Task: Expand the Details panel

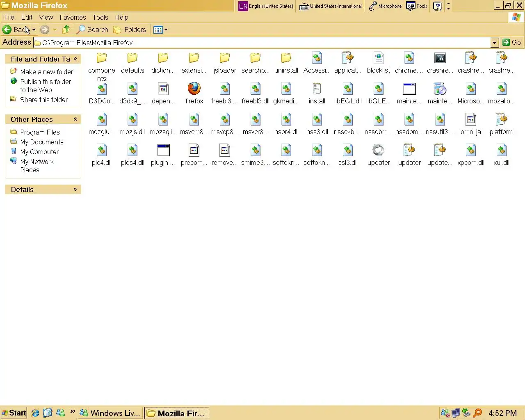Action: (75, 189)
